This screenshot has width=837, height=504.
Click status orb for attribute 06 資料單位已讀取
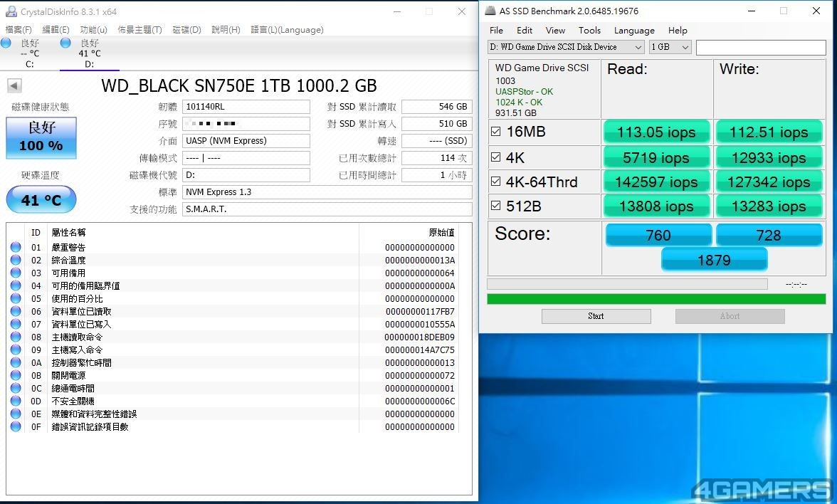[x=16, y=311]
